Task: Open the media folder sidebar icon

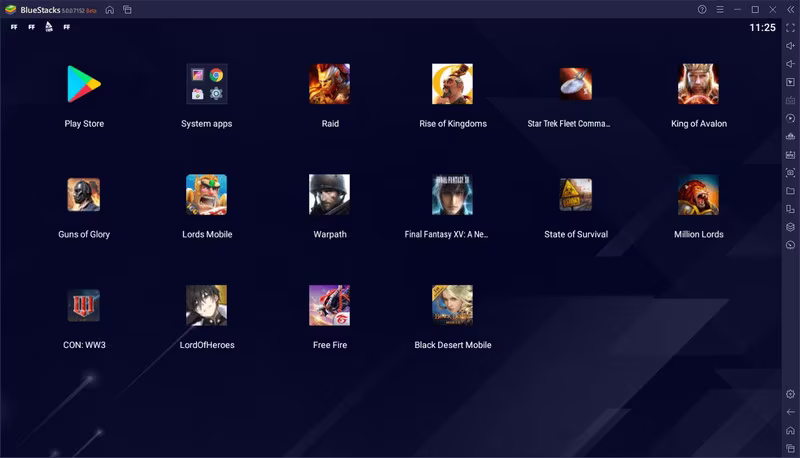Action: pos(790,191)
